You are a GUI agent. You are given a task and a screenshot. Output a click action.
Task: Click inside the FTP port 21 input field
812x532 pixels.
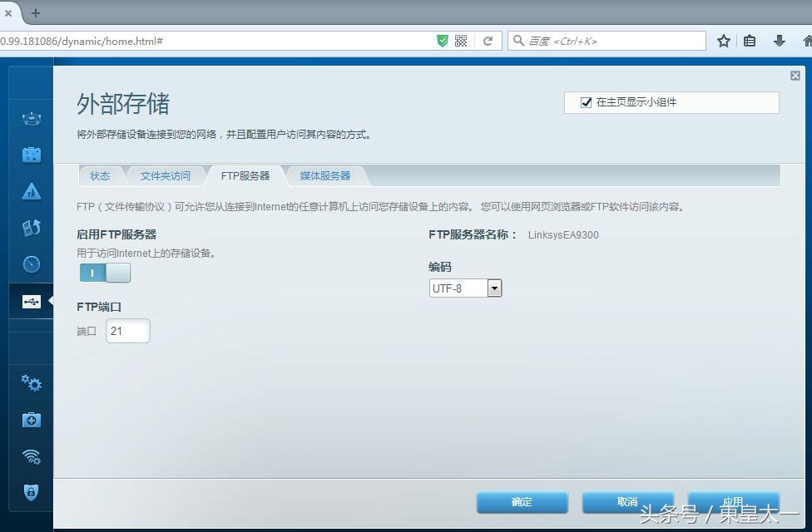click(127, 330)
